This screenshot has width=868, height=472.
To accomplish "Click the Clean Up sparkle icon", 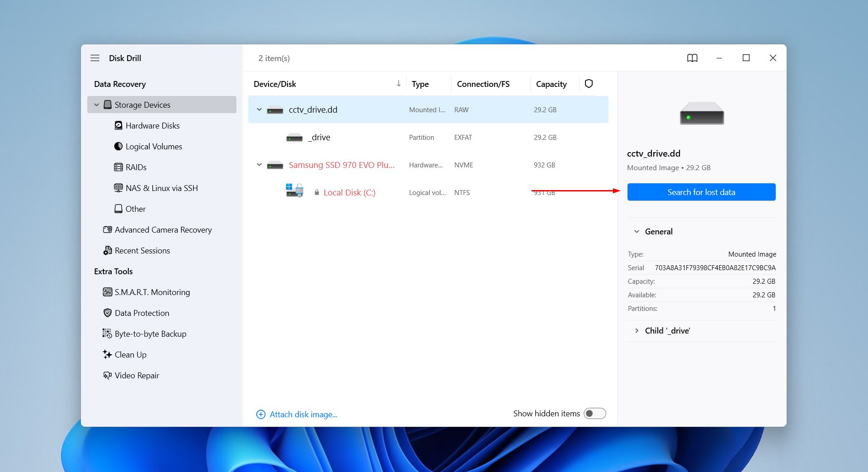I will click(x=107, y=354).
